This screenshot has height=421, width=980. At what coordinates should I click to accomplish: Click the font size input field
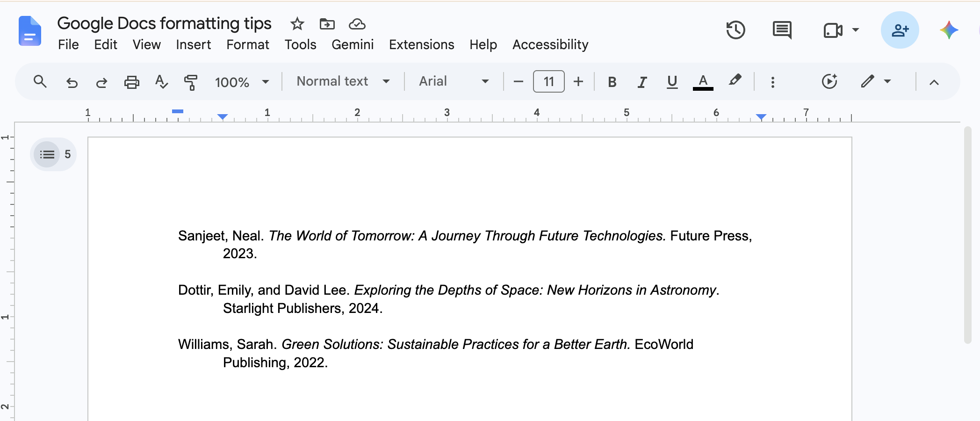(548, 81)
